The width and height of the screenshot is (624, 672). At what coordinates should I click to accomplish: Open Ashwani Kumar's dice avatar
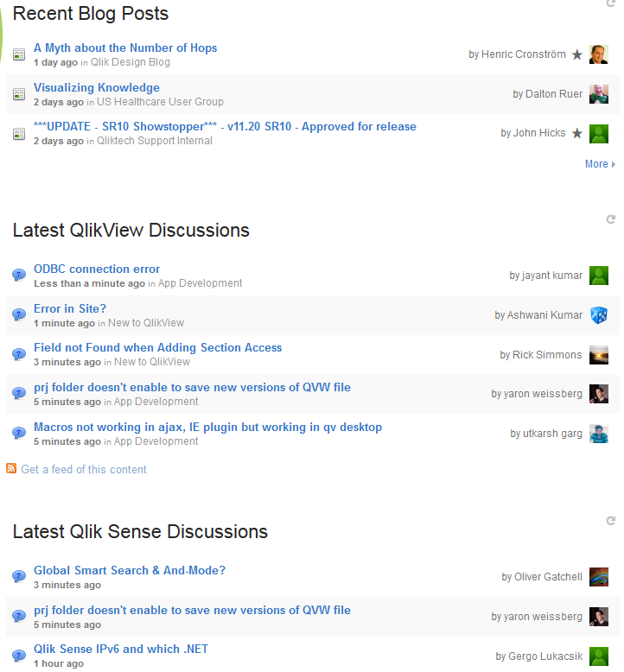pyautogui.click(x=599, y=315)
